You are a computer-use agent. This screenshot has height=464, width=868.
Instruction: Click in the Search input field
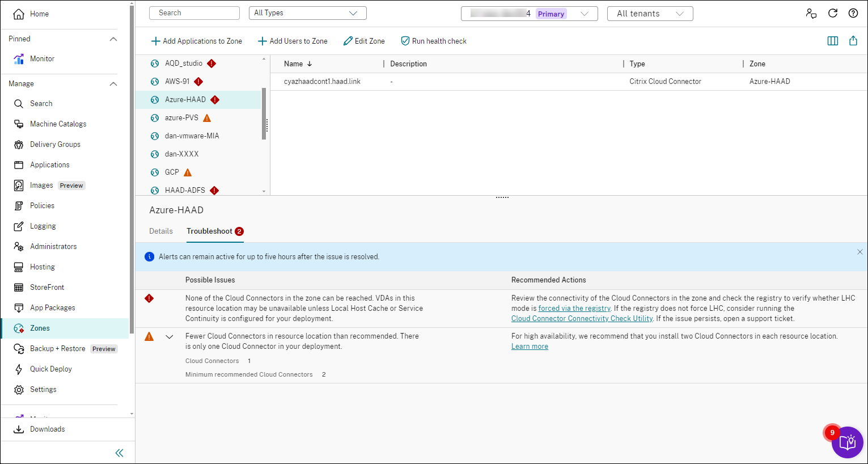pyautogui.click(x=194, y=13)
